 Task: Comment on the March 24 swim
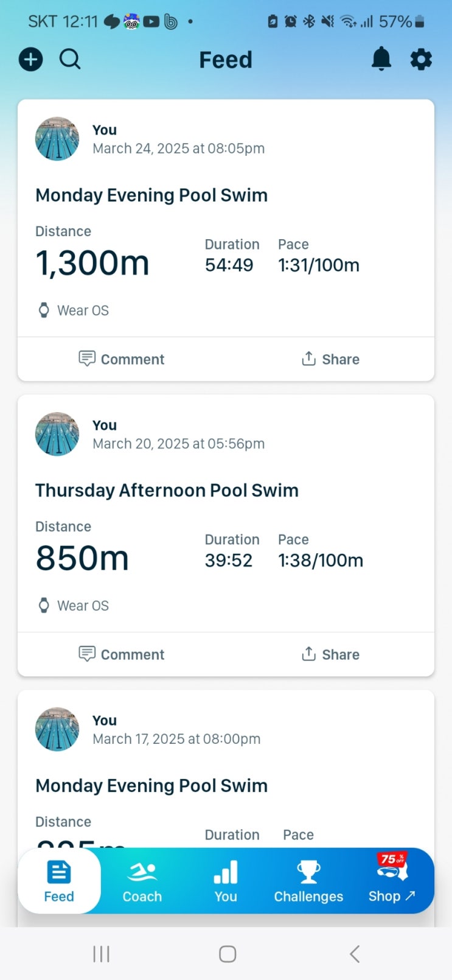(x=122, y=359)
